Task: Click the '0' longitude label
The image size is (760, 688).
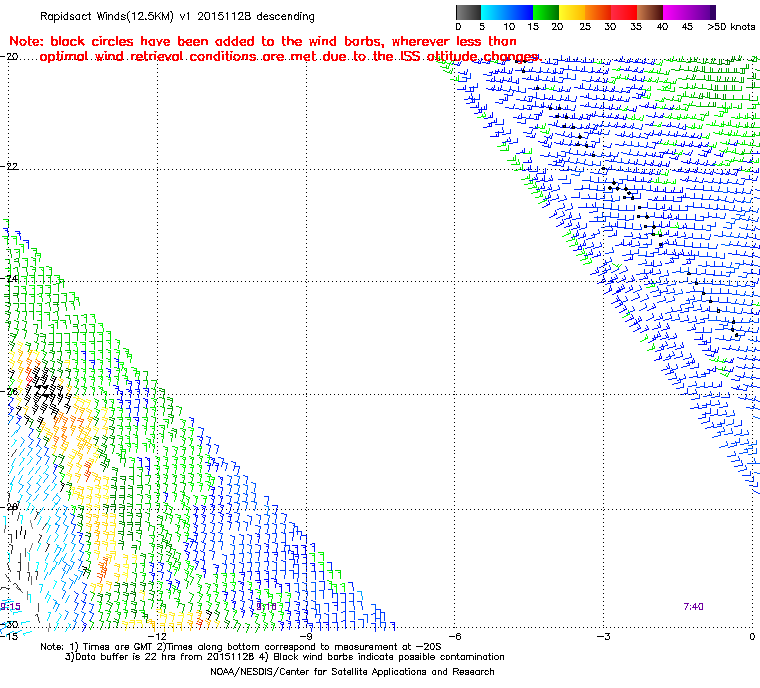Action: [752, 636]
